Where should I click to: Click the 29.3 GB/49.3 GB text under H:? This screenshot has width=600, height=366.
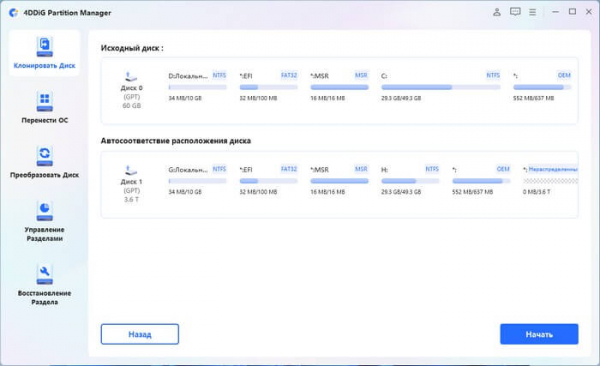[x=401, y=192]
